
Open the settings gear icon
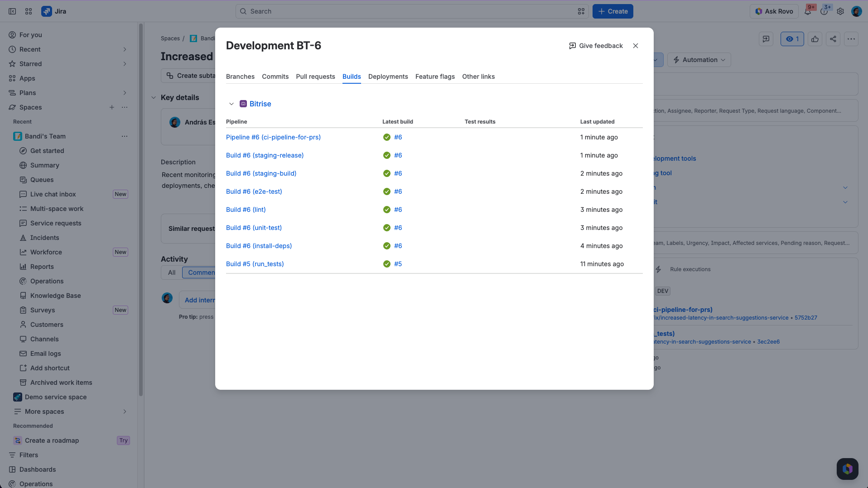click(x=840, y=11)
